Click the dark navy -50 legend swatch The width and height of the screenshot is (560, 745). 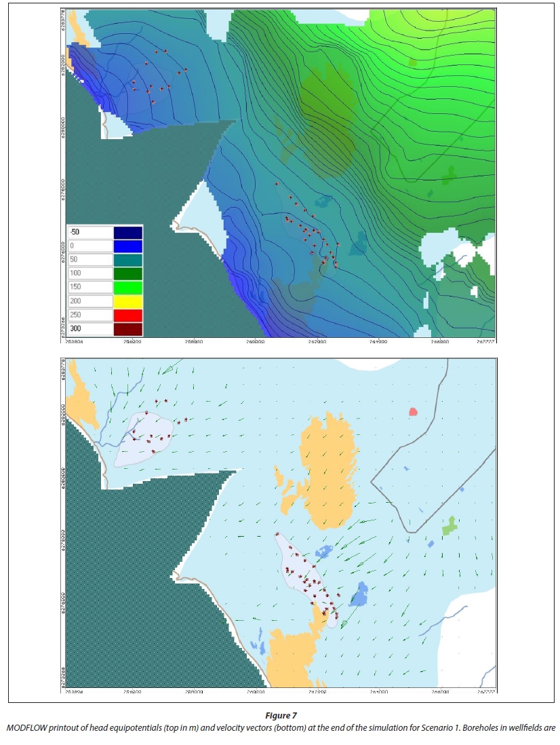click(128, 232)
